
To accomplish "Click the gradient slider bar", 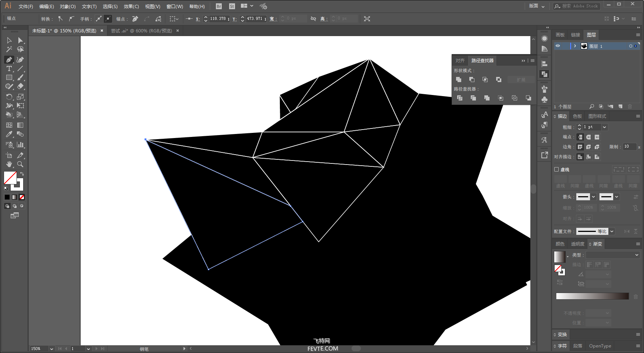I will coord(592,296).
